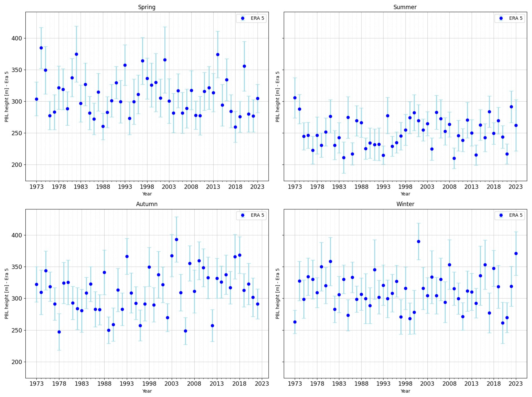Click the 1998 tick label under Spring plot
Viewport: 532px width, 397px height.
click(x=147, y=187)
